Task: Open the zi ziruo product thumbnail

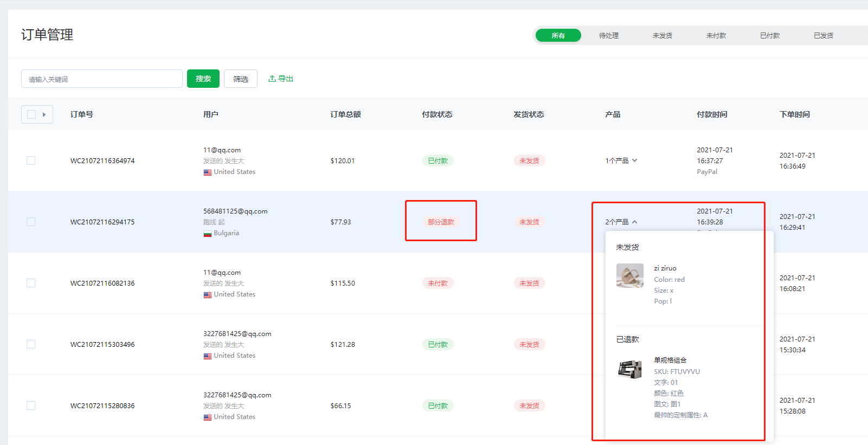Action: tap(629, 275)
